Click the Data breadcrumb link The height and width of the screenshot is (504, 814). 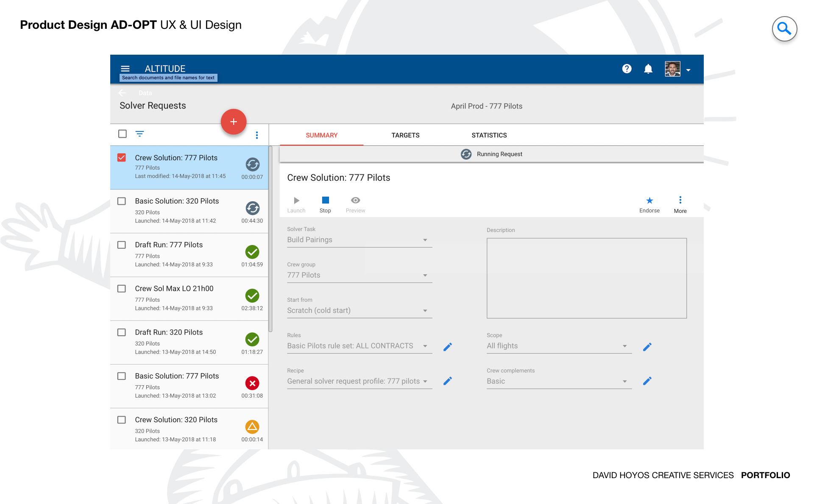pos(145,93)
